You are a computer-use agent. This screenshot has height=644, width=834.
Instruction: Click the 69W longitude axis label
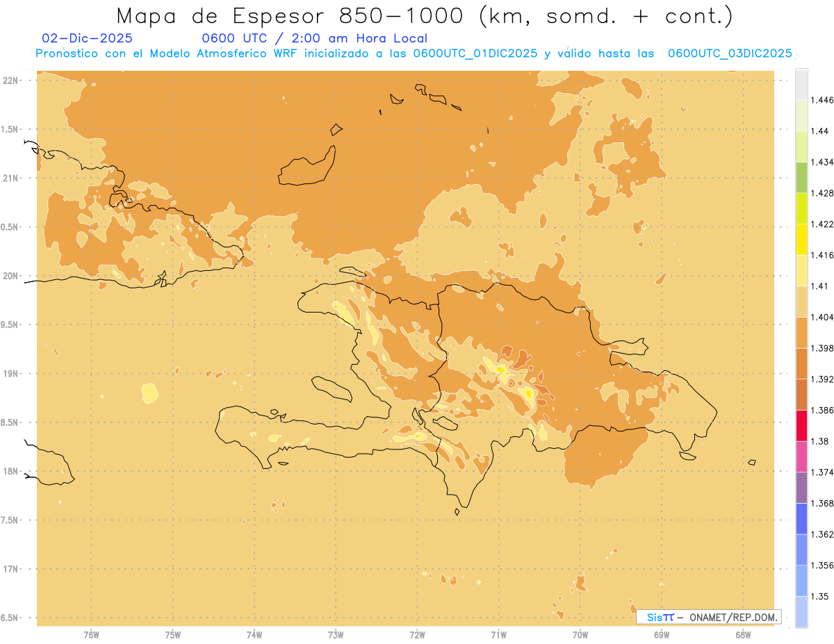pos(662,634)
